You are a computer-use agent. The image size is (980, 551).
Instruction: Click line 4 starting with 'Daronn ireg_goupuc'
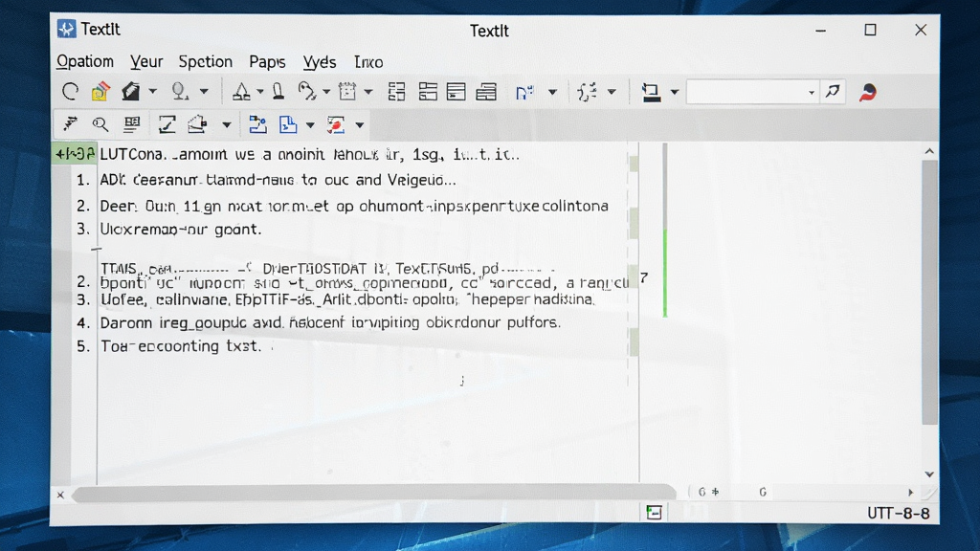coord(330,322)
